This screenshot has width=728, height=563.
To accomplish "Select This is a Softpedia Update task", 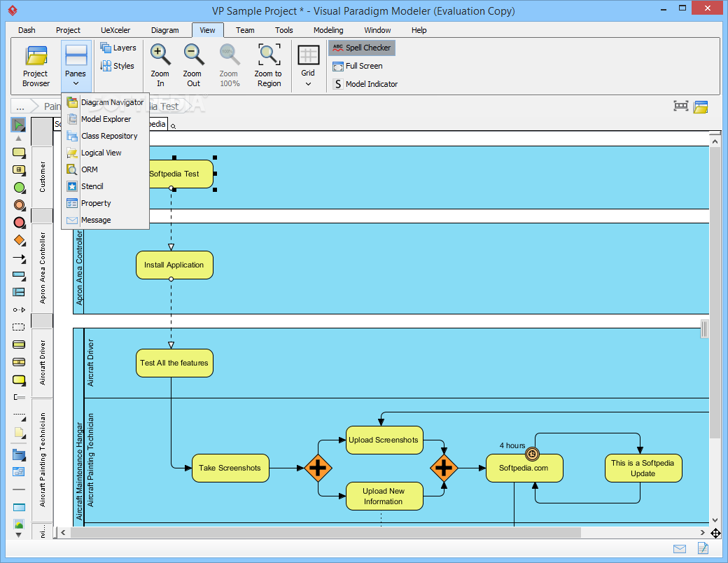I will click(643, 468).
